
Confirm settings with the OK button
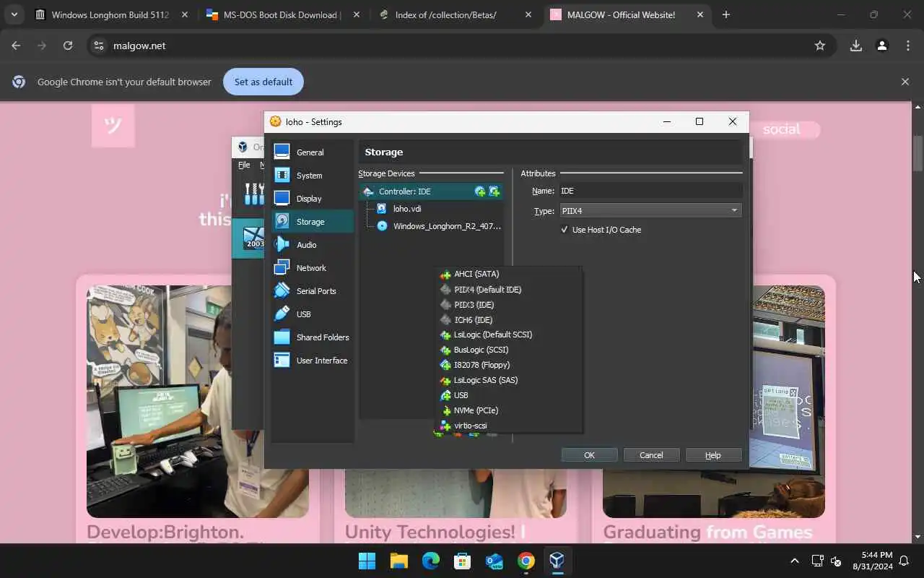pyautogui.click(x=589, y=455)
